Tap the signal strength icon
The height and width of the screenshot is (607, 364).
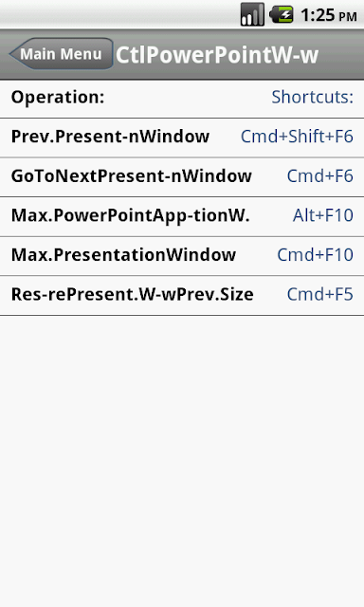point(252,14)
